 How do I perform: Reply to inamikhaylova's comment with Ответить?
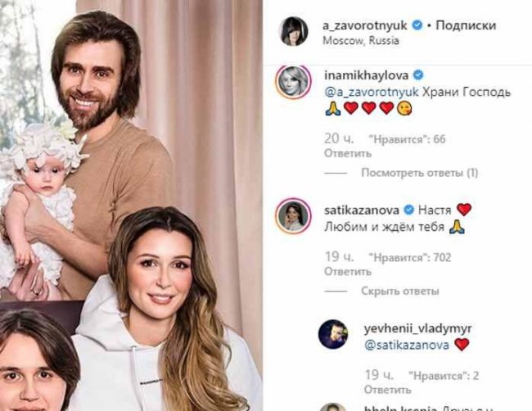[348, 153]
